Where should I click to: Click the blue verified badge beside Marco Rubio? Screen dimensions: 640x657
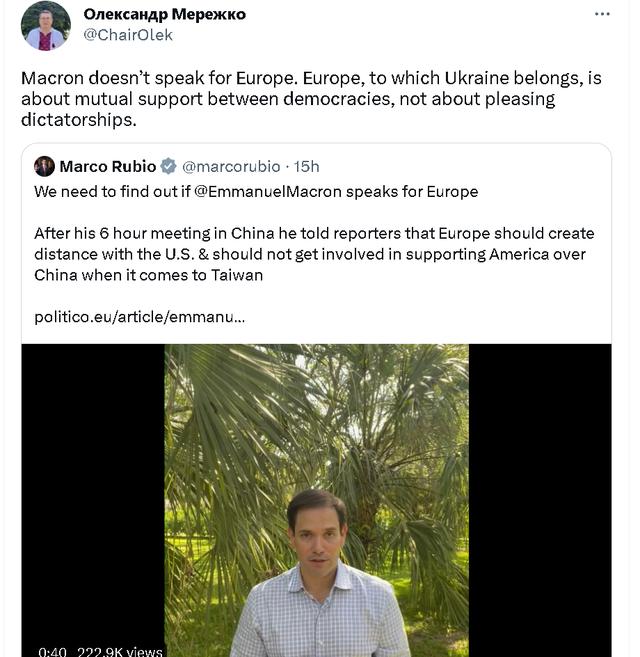pyautogui.click(x=169, y=166)
